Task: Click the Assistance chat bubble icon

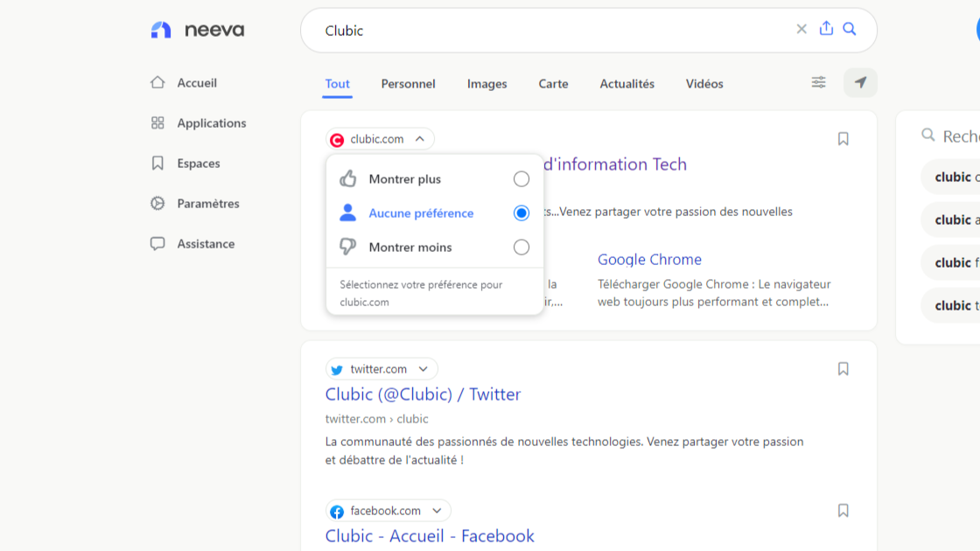Action: (157, 244)
